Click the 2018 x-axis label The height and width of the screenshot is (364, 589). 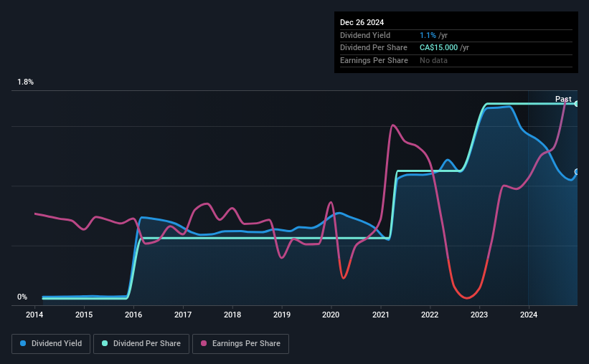pyautogui.click(x=232, y=315)
